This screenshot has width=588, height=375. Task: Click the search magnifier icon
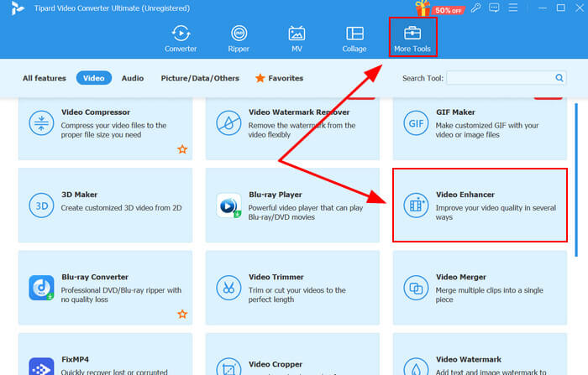tap(559, 78)
